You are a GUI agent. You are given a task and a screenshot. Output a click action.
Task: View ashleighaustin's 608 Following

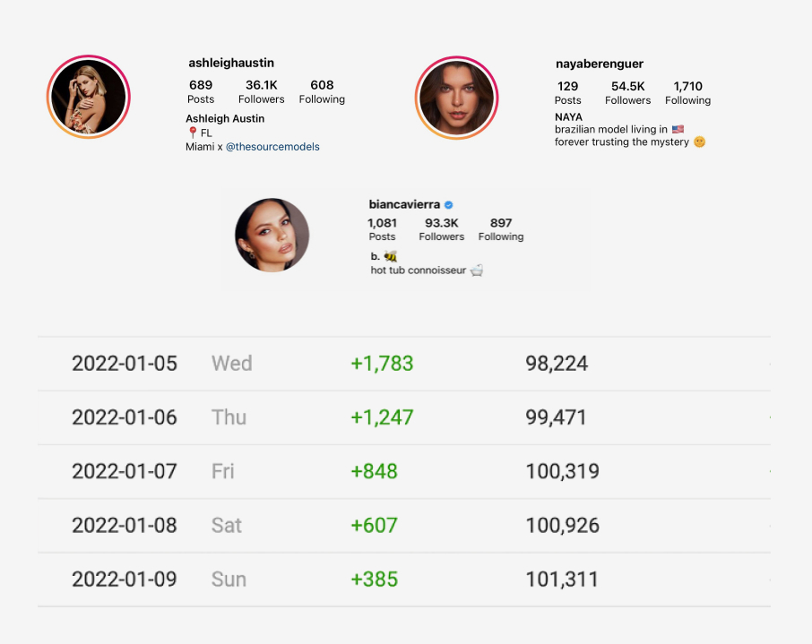[x=322, y=92]
